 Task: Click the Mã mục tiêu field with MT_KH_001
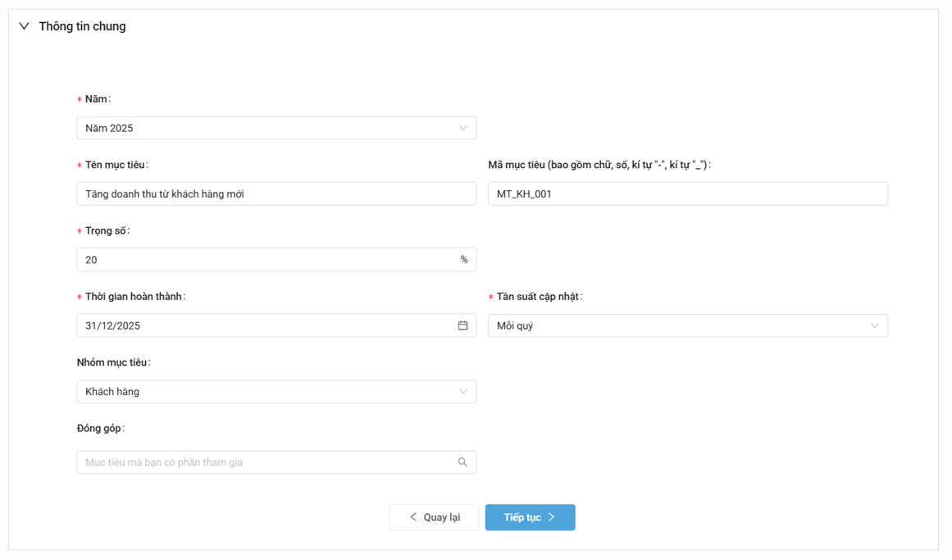pyautogui.click(x=687, y=194)
